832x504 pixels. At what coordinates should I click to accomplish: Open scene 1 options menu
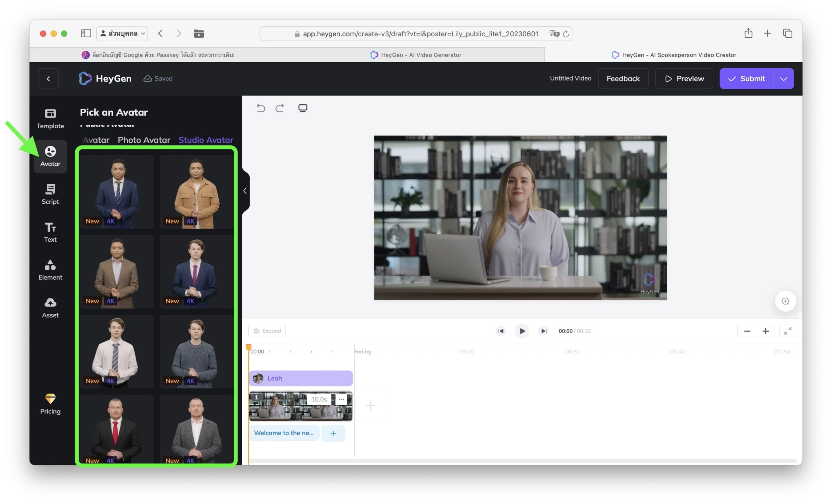click(x=341, y=399)
